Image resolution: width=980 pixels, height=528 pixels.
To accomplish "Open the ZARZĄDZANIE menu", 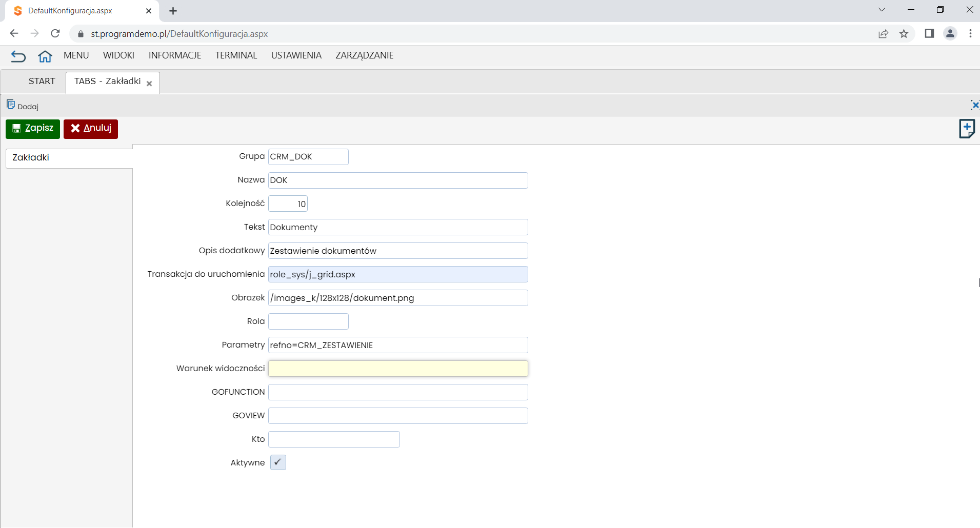I will click(365, 55).
